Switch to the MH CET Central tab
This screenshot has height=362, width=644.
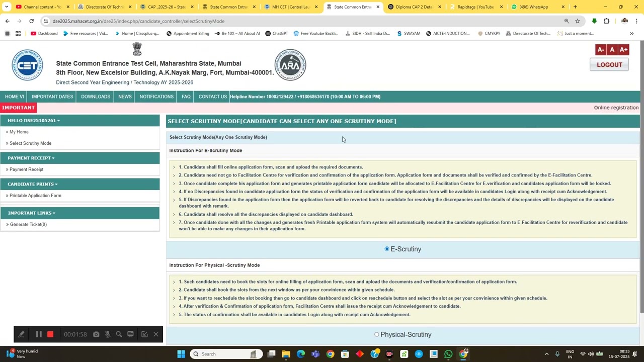[290, 7]
